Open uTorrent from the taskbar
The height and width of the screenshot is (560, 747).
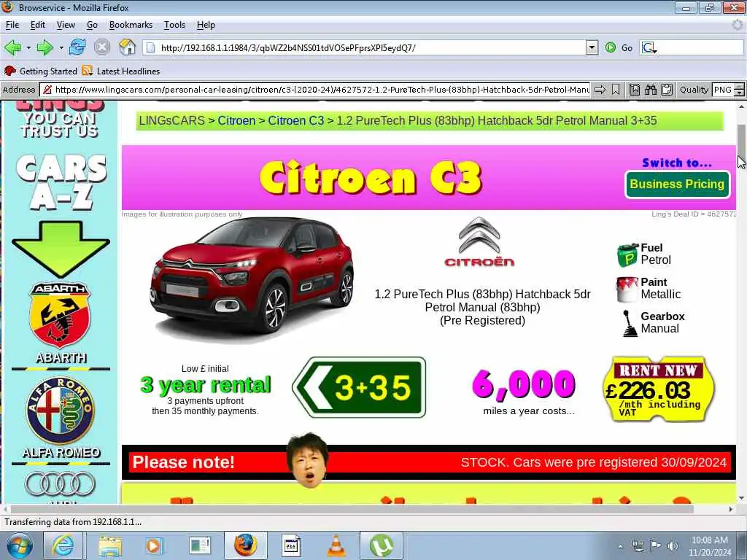click(x=381, y=545)
